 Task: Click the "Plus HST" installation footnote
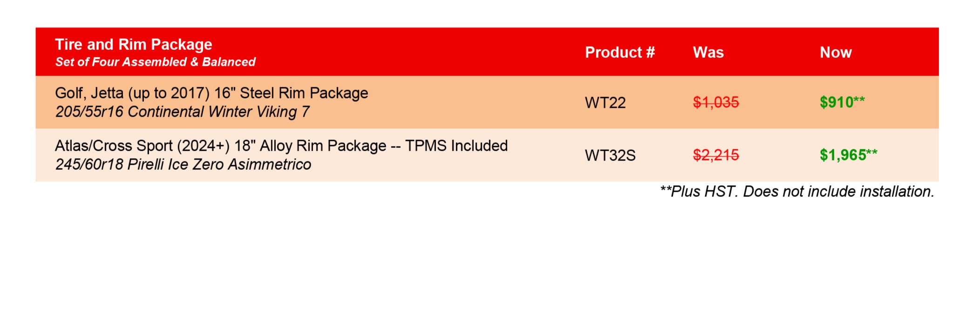point(797,192)
